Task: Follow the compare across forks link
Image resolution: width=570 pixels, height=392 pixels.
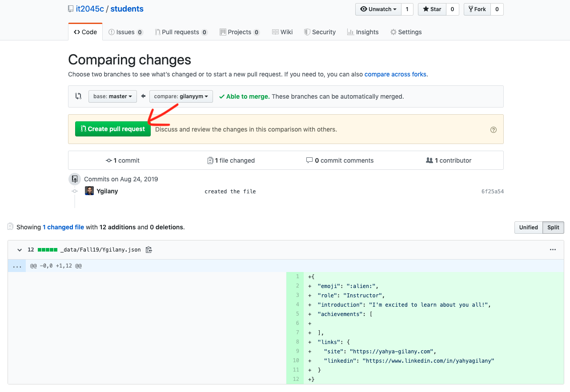Action: pyautogui.click(x=395, y=74)
